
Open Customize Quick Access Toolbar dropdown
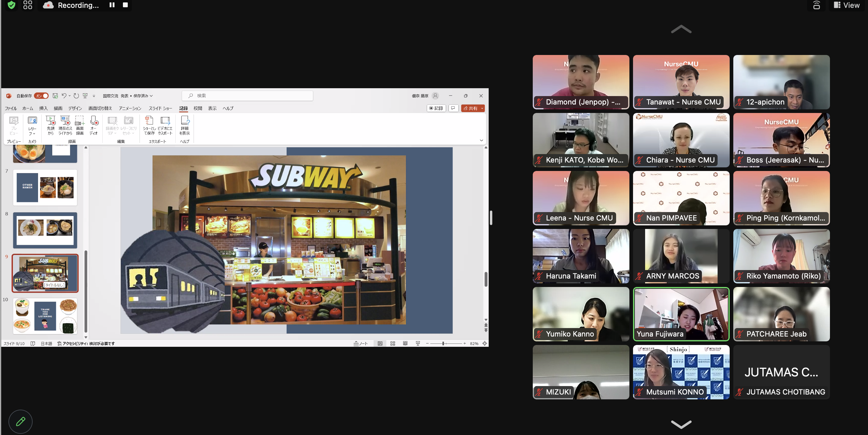[94, 96]
